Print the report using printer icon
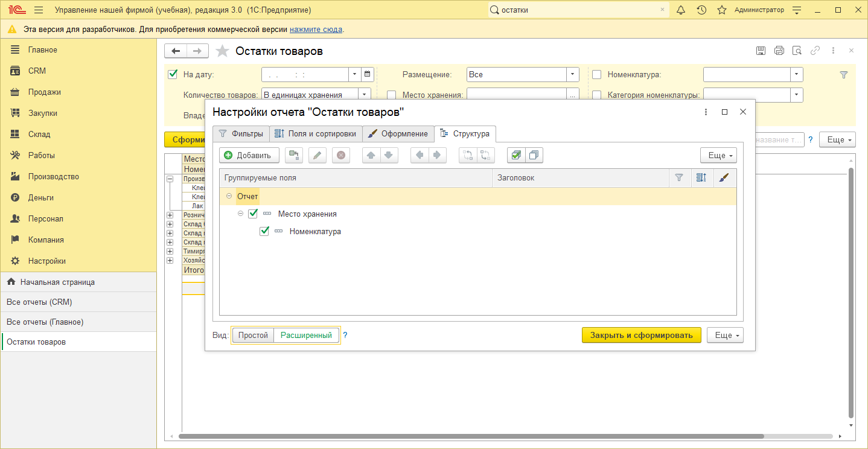868x449 pixels. pos(779,51)
